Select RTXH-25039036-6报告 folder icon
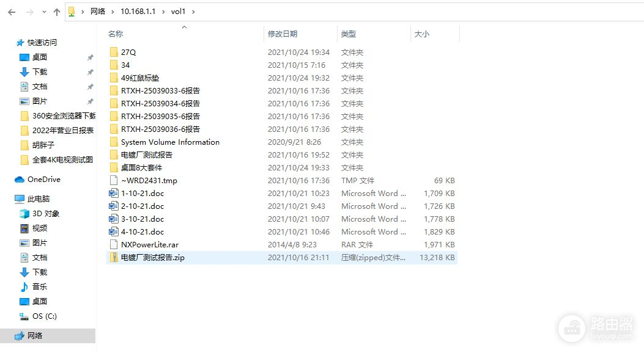The height and width of the screenshot is (353, 644). click(x=114, y=129)
